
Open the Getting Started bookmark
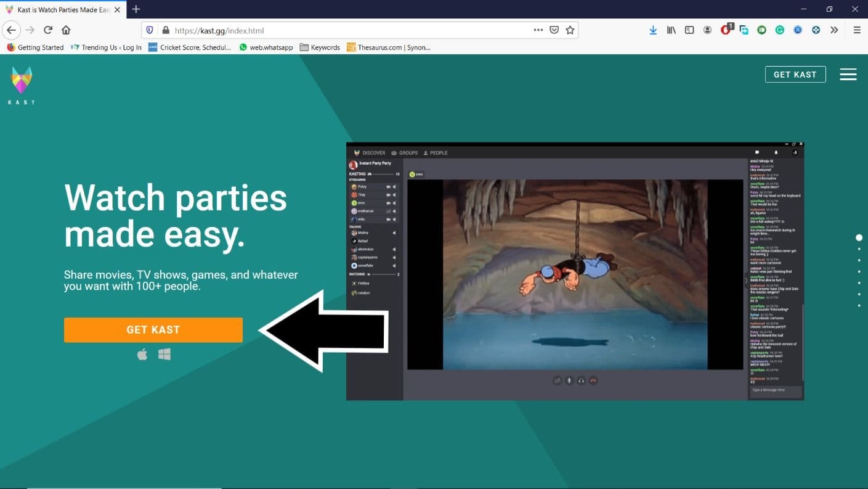pyautogui.click(x=35, y=47)
